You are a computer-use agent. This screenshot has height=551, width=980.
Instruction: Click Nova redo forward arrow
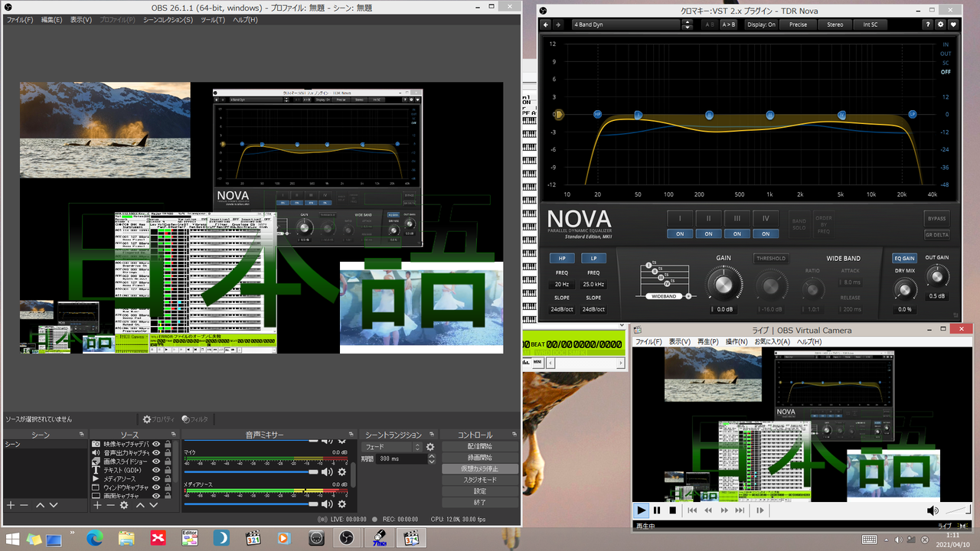click(559, 24)
